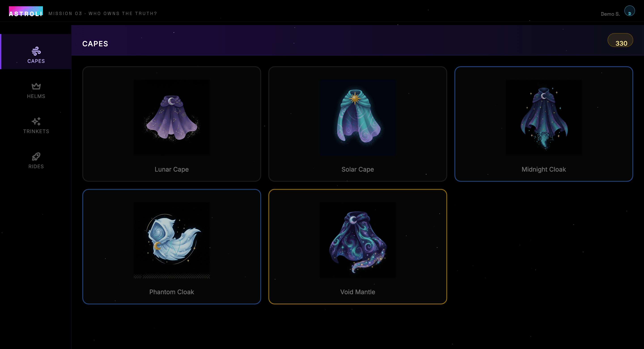The image size is (644, 349).
Task: Select the Midnight Cloak image
Action: pyautogui.click(x=544, y=118)
